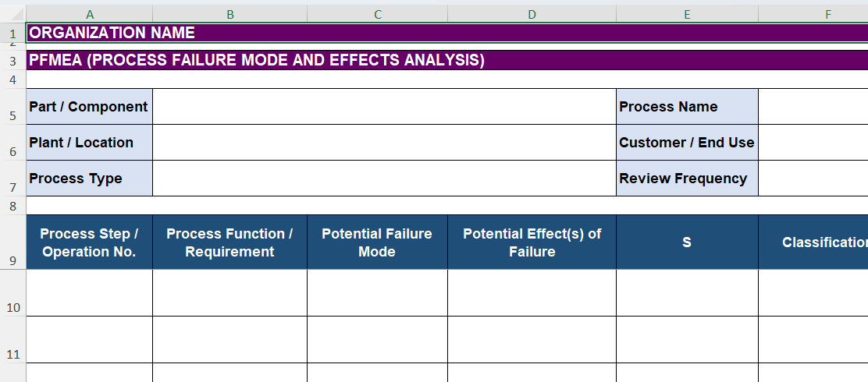
Task: Select the Process Name label cell
Action: coord(687,107)
